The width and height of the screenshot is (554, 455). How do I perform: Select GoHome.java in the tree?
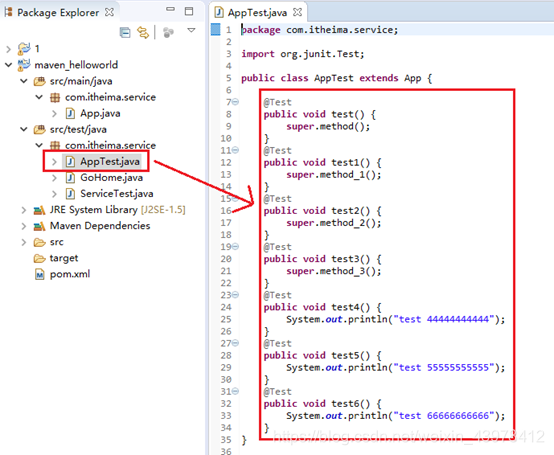111,178
